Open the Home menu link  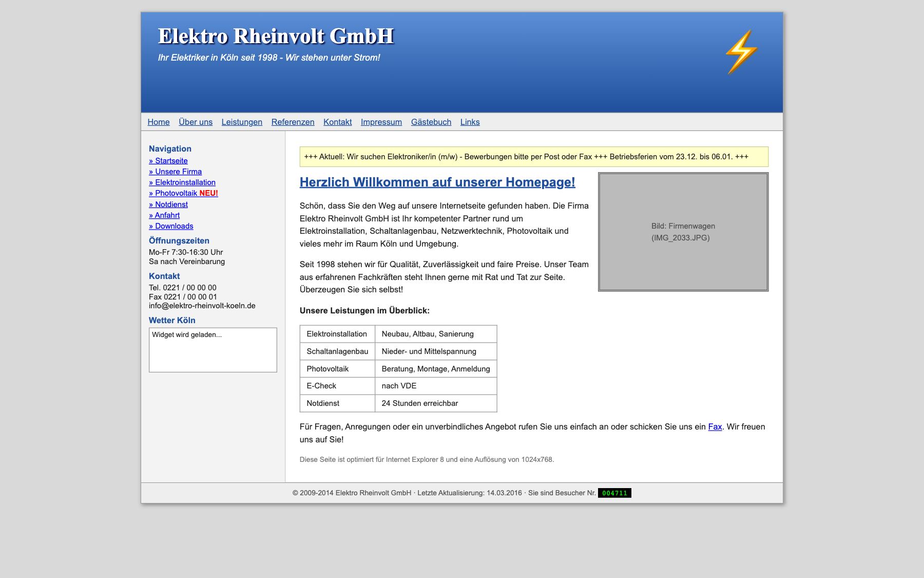point(159,122)
